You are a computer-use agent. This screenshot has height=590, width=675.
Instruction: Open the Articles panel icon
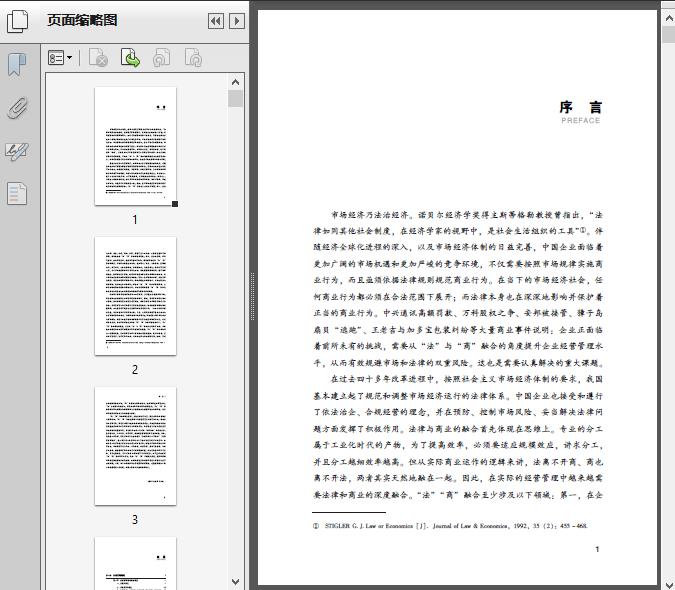[17, 193]
